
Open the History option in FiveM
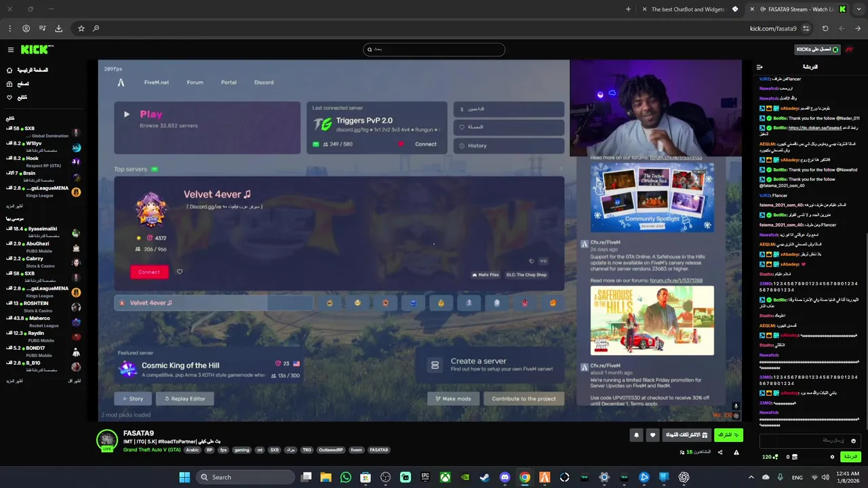pos(509,146)
